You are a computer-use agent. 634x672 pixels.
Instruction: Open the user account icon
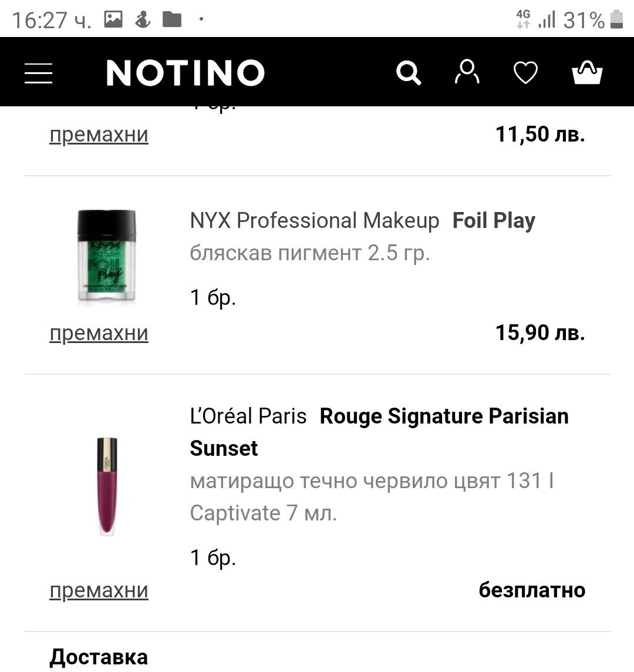(467, 72)
